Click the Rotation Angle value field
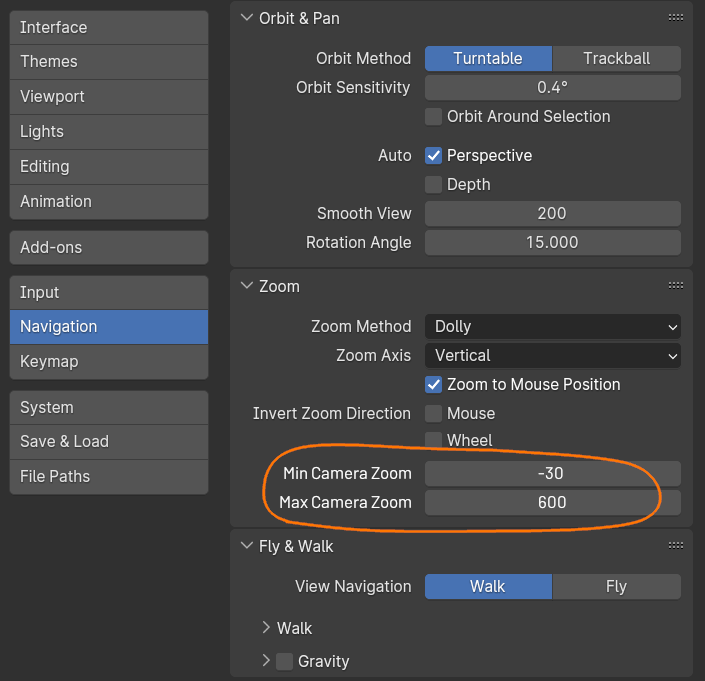Viewport: 705px width, 681px height. (x=553, y=243)
